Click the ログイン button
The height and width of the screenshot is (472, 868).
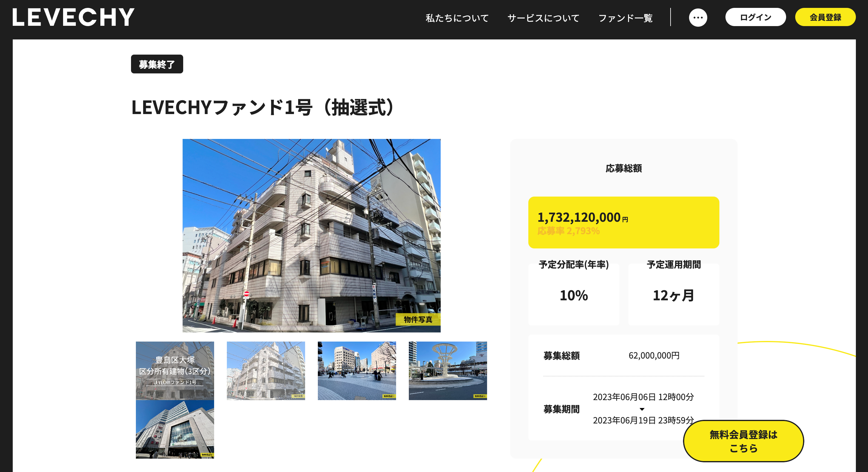[755, 17]
